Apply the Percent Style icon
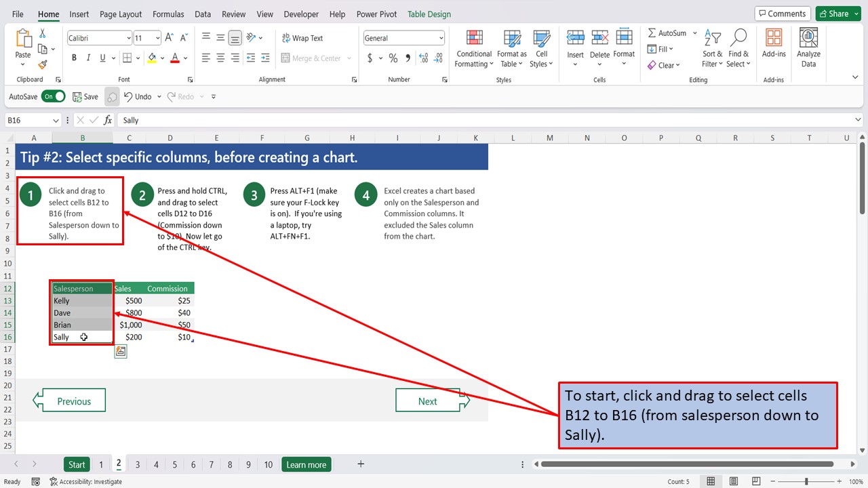 [x=393, y=58]
